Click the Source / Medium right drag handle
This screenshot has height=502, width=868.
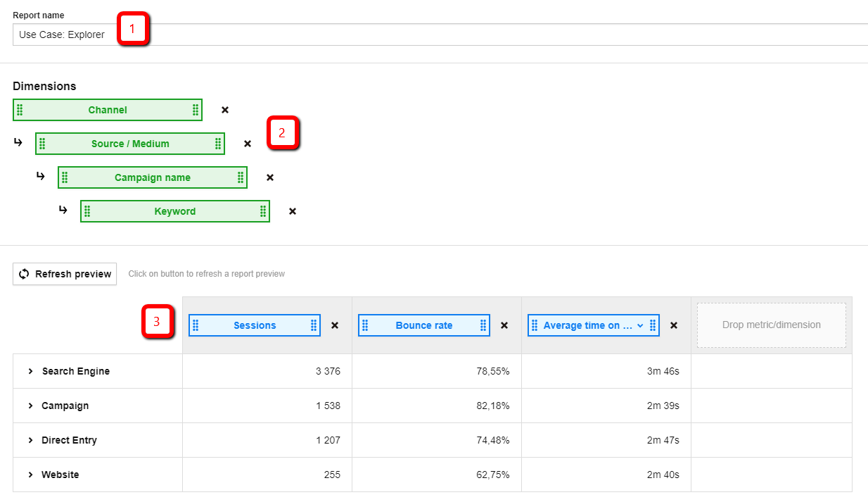(x=218, y=144)
